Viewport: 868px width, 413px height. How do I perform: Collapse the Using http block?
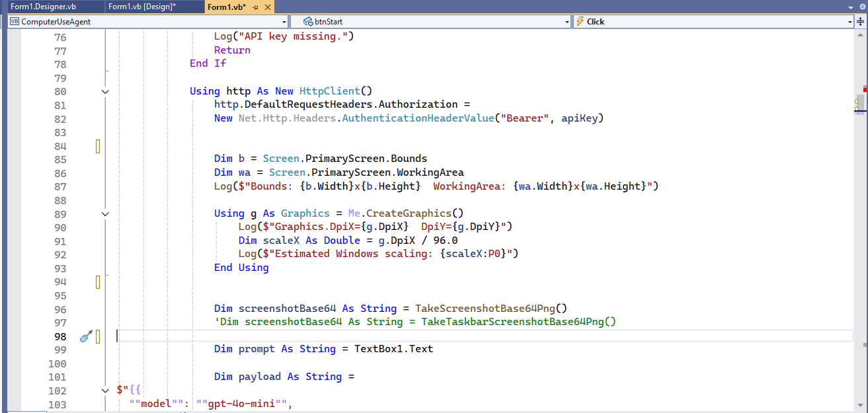105,91
